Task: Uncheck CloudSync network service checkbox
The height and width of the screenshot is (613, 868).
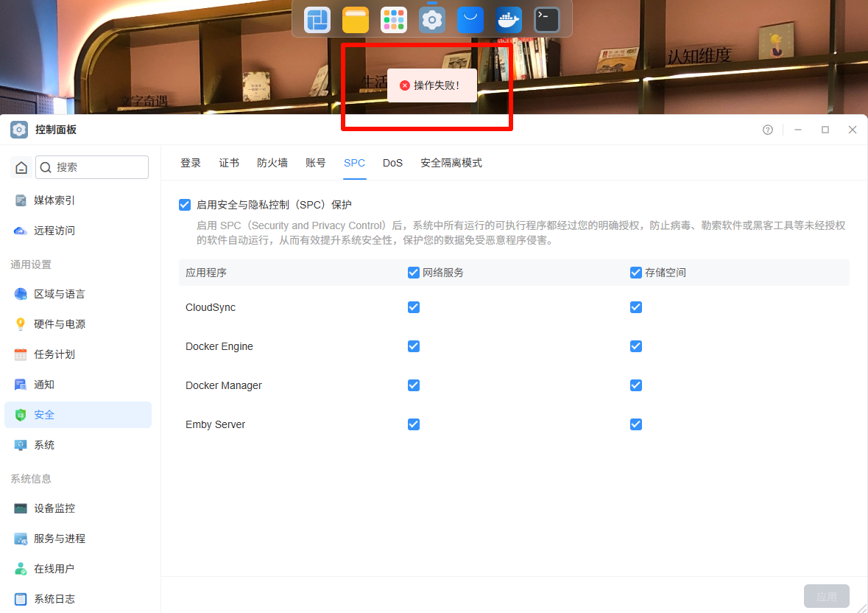Action: pyautogui.click(x=414, y=307)
